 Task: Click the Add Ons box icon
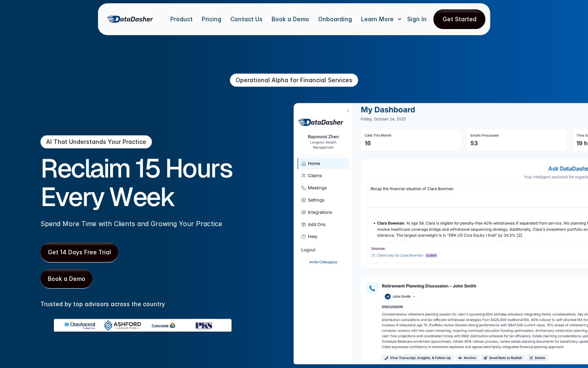tap(303, 224)
